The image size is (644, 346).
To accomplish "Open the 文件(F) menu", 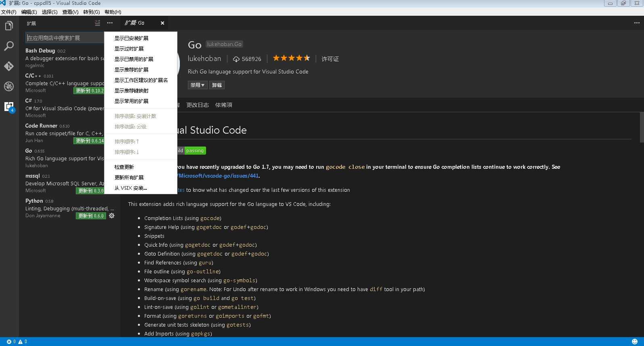I will click(9, 12).
